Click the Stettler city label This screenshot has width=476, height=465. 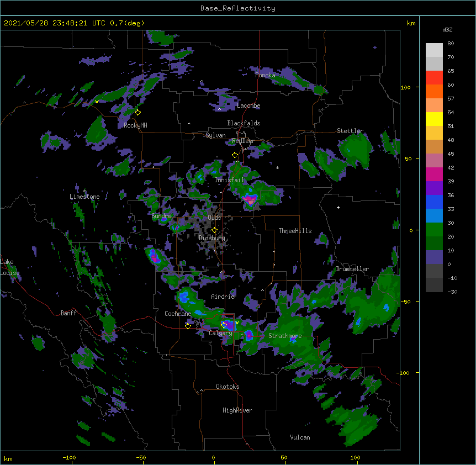coord(350,131)
